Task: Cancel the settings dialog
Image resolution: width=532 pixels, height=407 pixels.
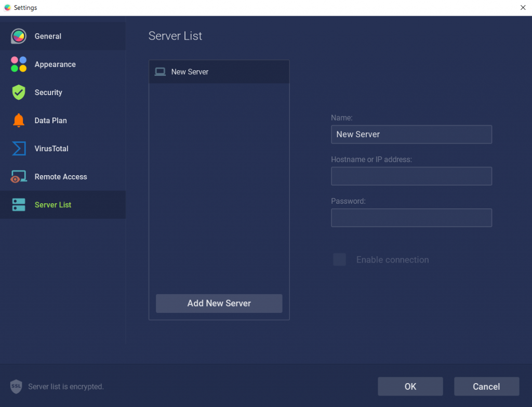Action: [x=486, y=387]
